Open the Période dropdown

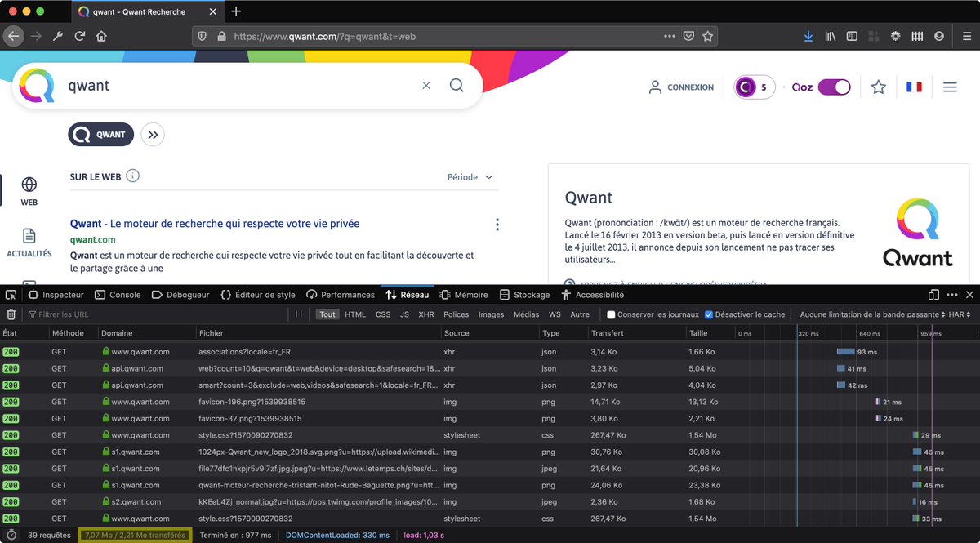[470, 177]
